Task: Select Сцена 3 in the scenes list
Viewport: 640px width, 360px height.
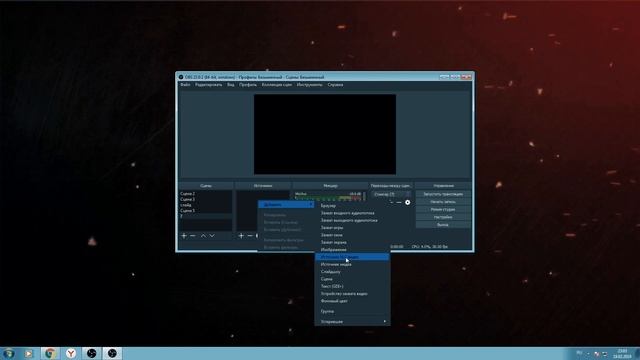Action: [206, 199]
